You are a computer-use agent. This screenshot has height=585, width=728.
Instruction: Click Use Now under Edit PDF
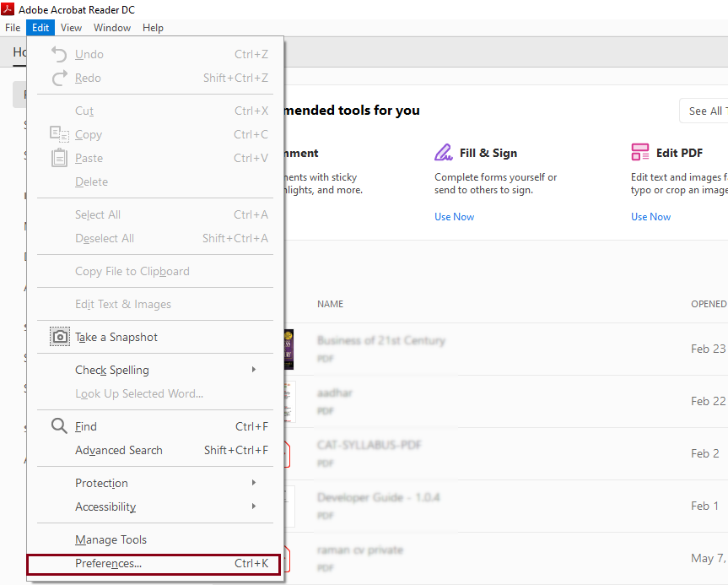[x=650, y=217]
